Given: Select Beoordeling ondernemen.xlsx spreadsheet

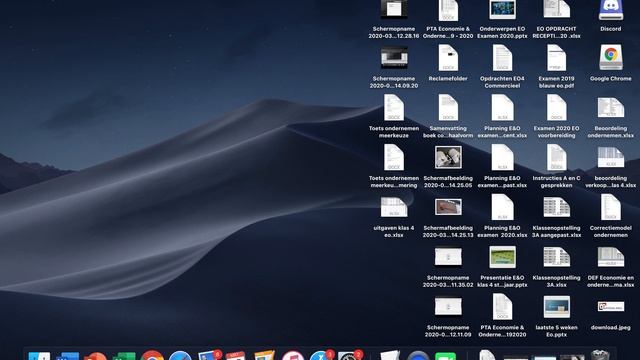Looking at the screenshot, I should (x=611, y=108).
